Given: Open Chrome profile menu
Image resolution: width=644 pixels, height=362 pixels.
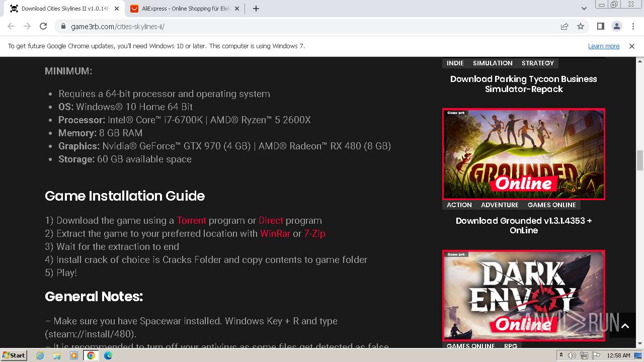Looking at the screenshot, I should pos(616,26).
